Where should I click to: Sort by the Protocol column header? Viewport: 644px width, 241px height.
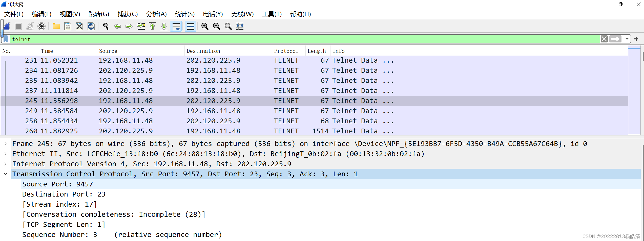point(289,51)
